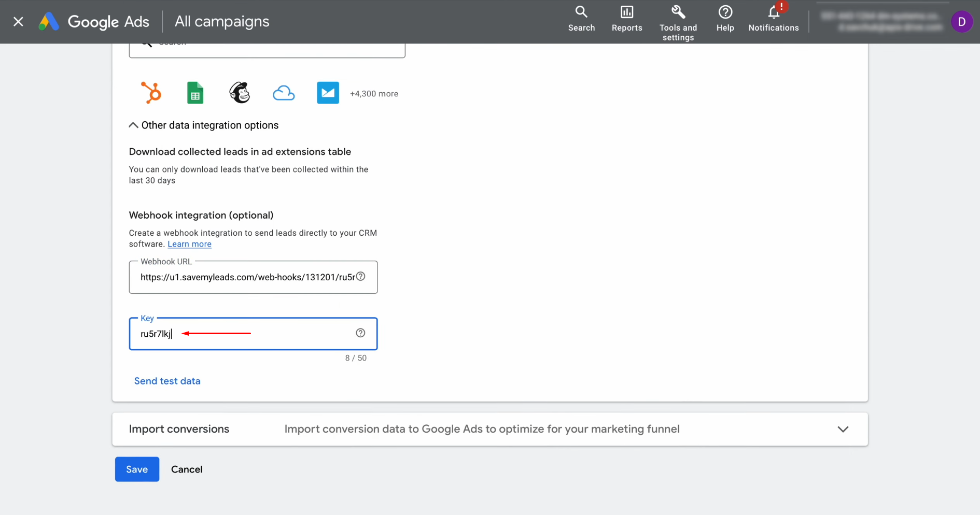The height and width of the screenshot is (515, 980).
Task: Select the Mailchimp integration icon
Action: pyautogui.click(x=240, y=93)
